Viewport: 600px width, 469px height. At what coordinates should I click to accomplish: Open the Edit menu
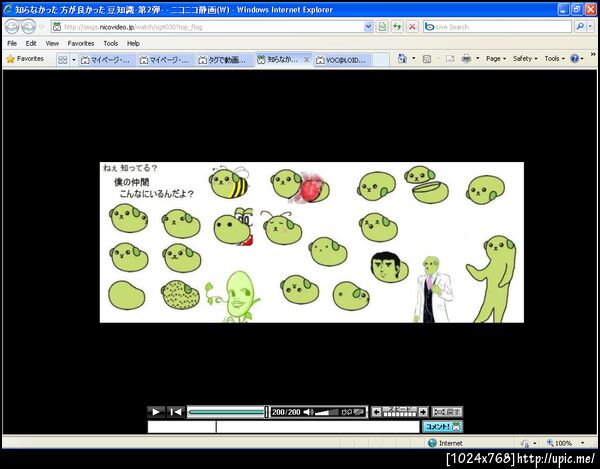tap(31, 43)
